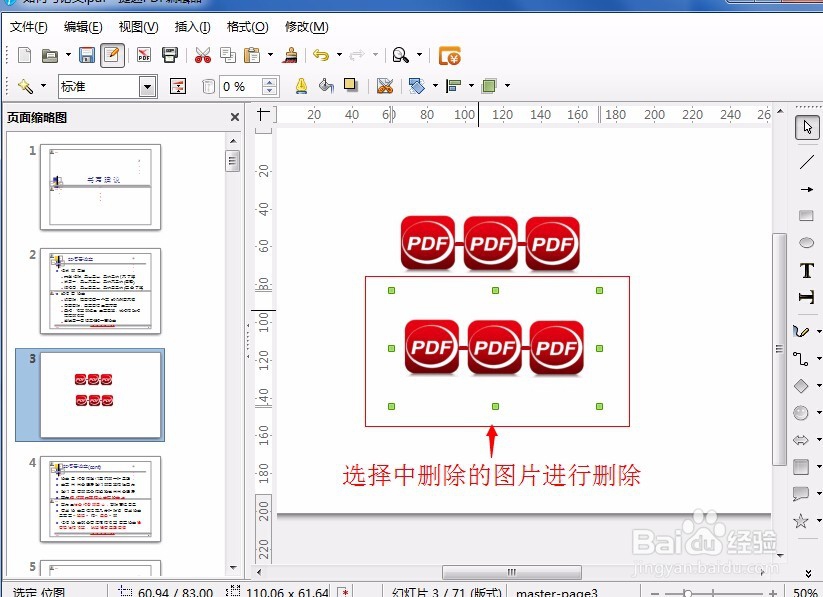
Task: Click the filter wand icon
Action: point(25,86)
